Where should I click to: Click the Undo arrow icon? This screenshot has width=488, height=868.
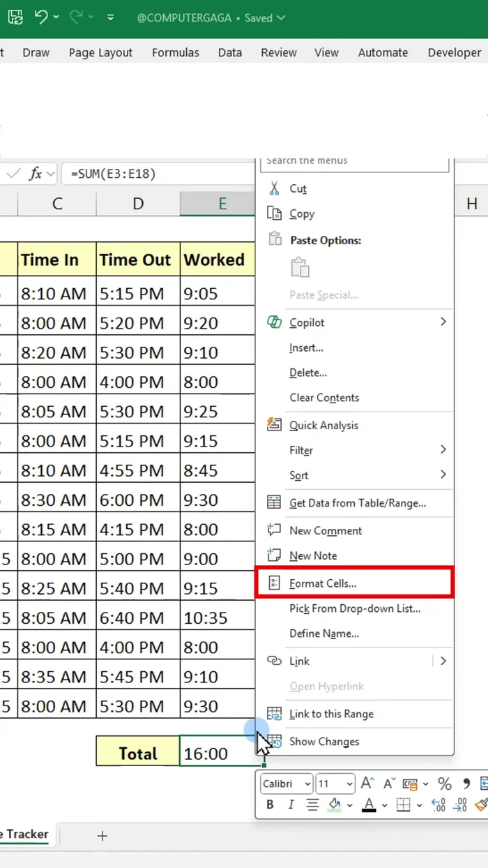[41, 17]
